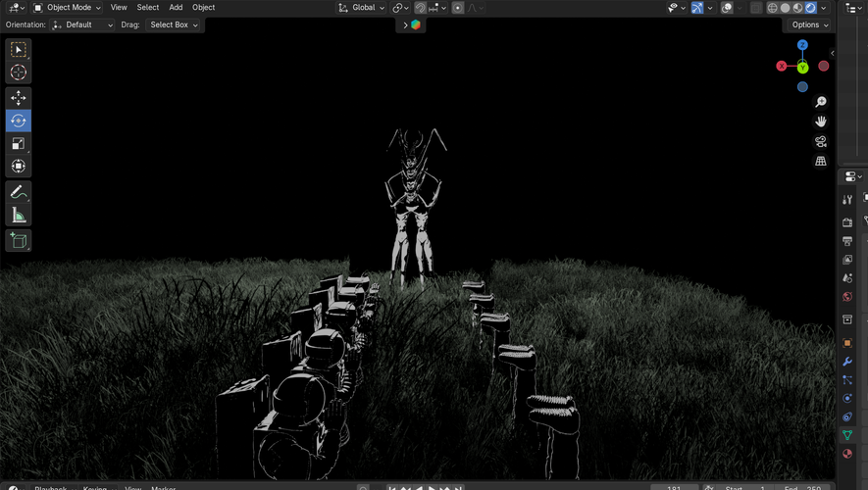Viewport: 868px width, 490px height.
Task: Toggle proportional editing button
Action: (457, 8)
